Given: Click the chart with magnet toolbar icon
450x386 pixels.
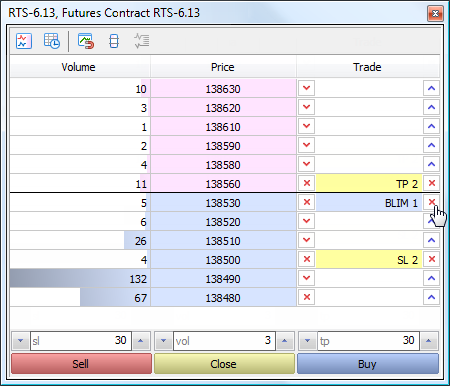Looking at the screenshot, I should click(86, 41).
